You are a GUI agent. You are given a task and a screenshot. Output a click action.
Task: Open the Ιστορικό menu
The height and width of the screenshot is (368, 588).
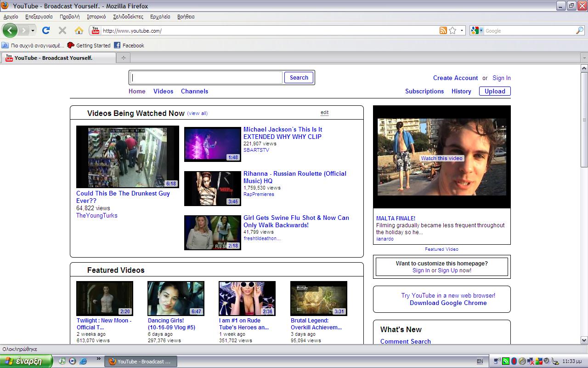[96, 17]
